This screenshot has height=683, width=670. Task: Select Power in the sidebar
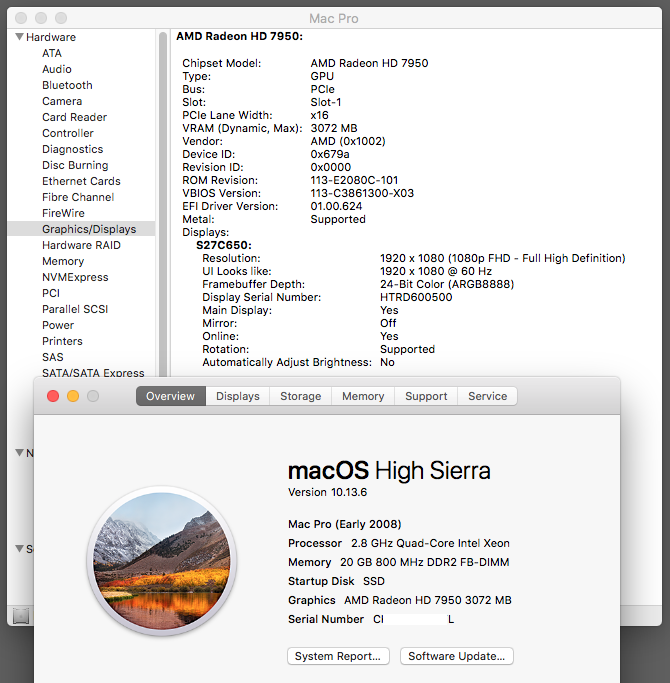[x=58, y=325]
